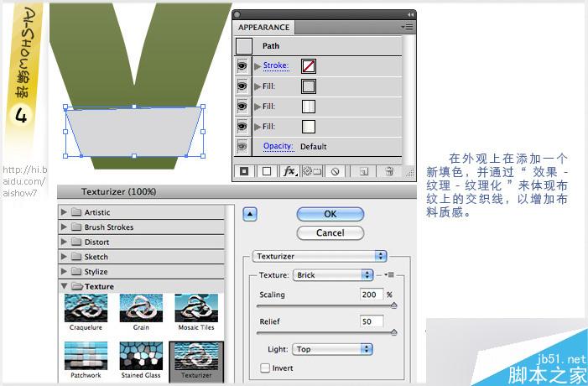Click the Scaling slider handle

pos(393,305)
